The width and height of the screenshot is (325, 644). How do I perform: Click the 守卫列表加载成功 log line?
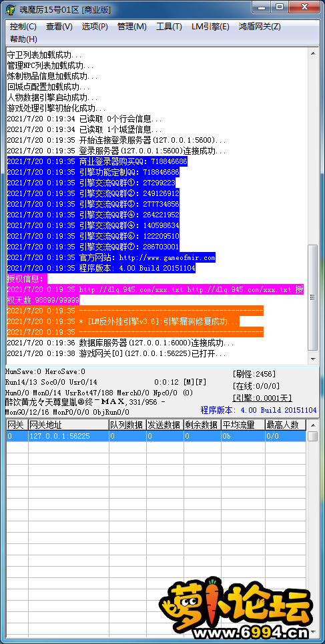(x=45, y=55)
